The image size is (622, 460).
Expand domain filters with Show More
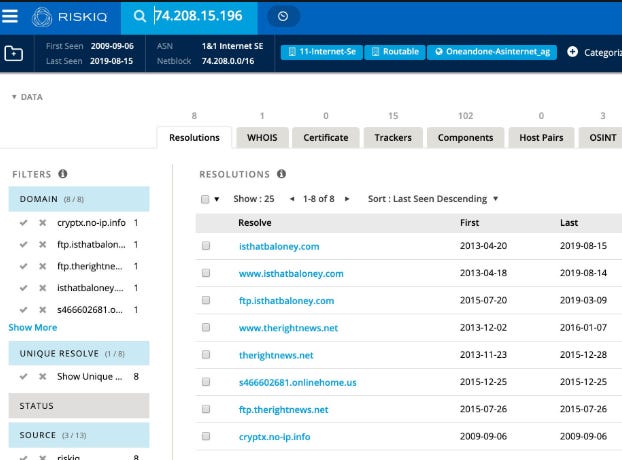pyautogui.click(x=33, y=328)
